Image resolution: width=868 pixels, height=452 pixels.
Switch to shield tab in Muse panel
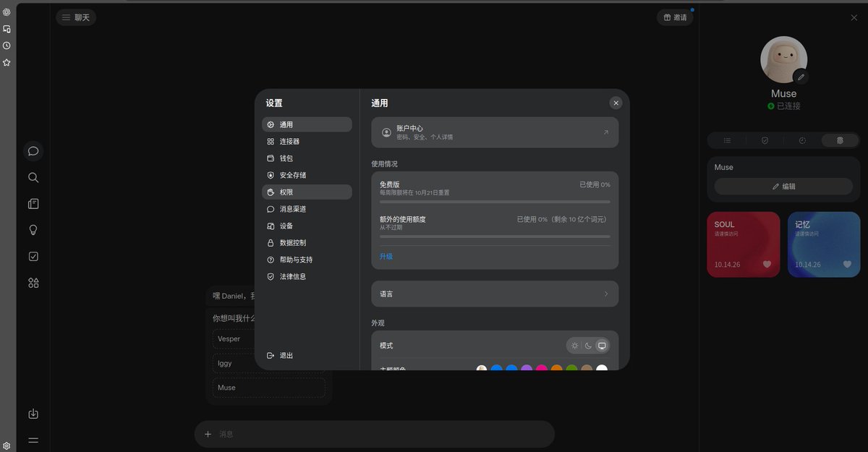(765, 140)
